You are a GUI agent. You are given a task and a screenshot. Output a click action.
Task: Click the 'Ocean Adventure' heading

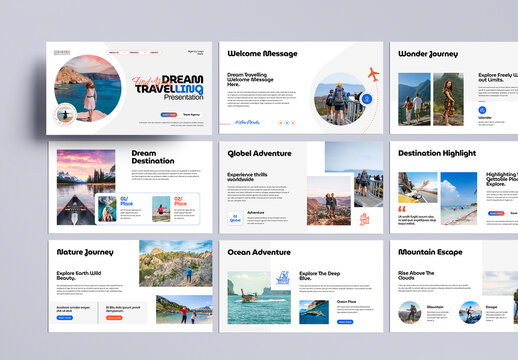pyautogui.click(x=259, y=252)
